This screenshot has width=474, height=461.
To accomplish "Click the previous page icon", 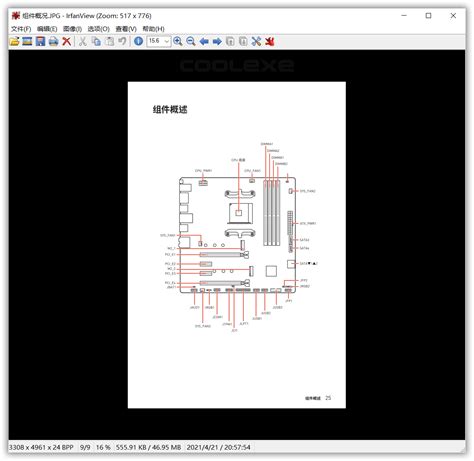I will 230,41.
